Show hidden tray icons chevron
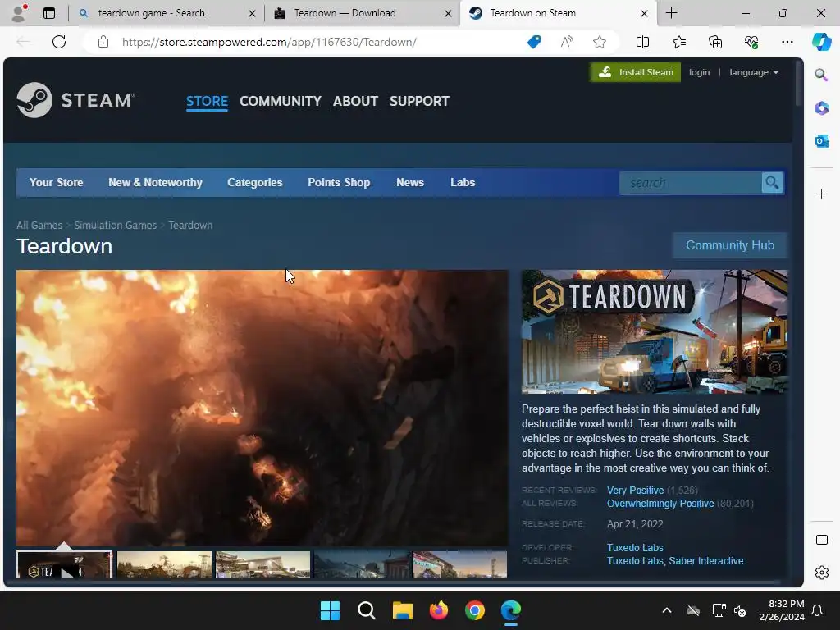The image size is (840, 630). coord(666,610)
